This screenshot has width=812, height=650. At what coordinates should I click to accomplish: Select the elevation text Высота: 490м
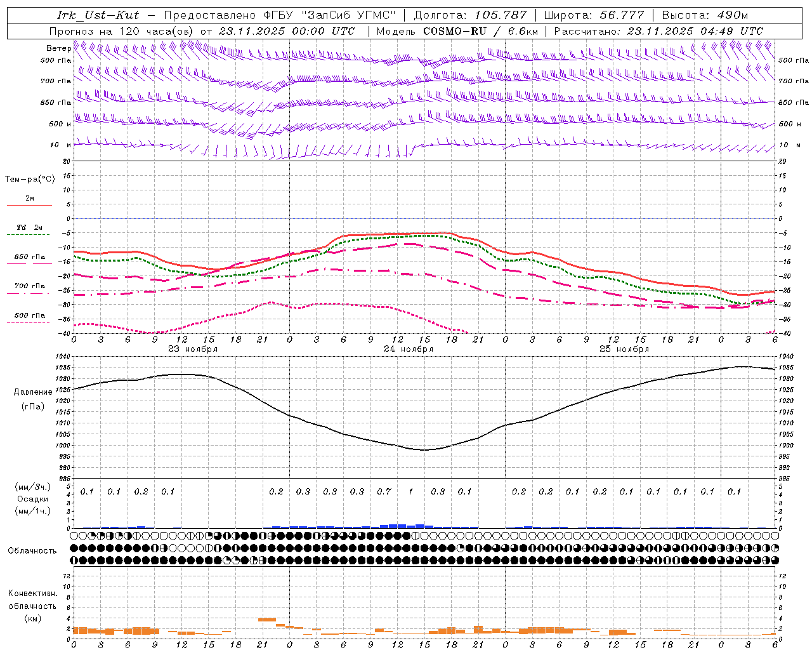[705, 15]
